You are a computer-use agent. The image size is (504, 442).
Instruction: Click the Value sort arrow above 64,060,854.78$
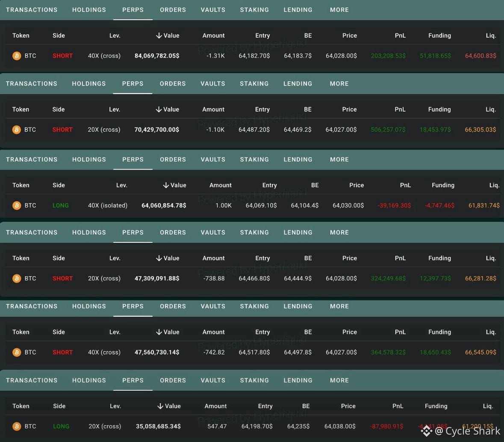pyautogui.click(x=166, y=186)
